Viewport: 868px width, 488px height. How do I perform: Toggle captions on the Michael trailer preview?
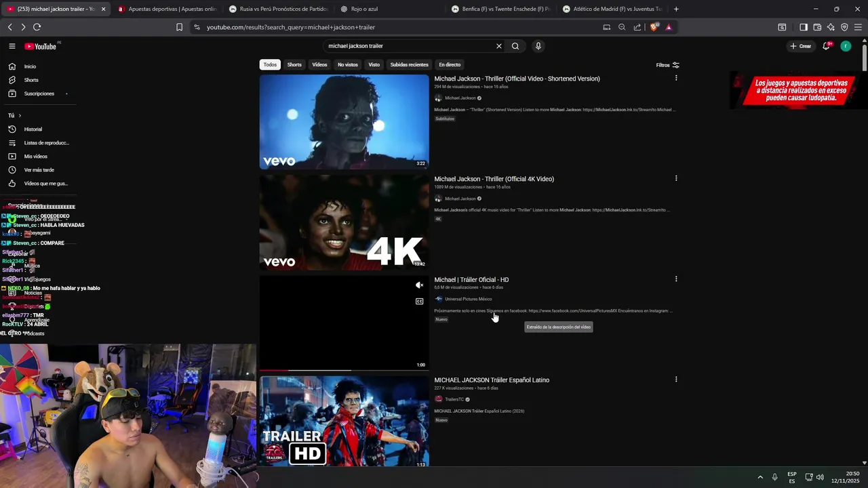click(x=420, y=302)
